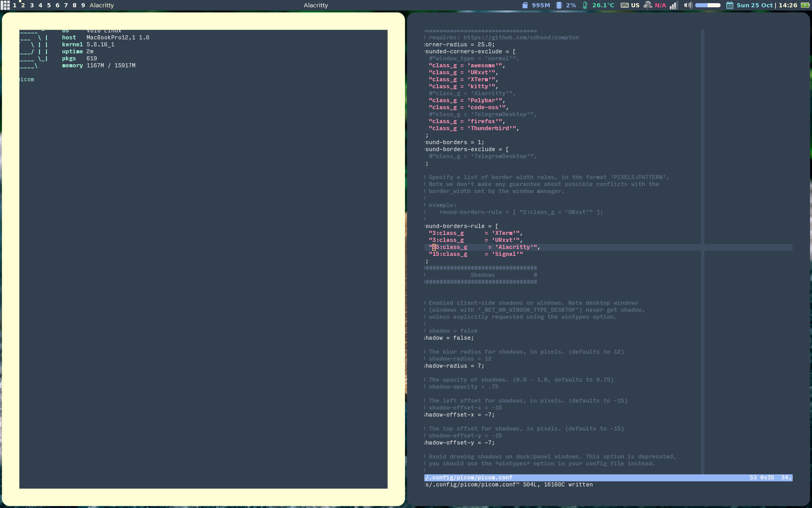812x508 pixels.
Task: Click the picom command text in left terminal
Action: 27,80
